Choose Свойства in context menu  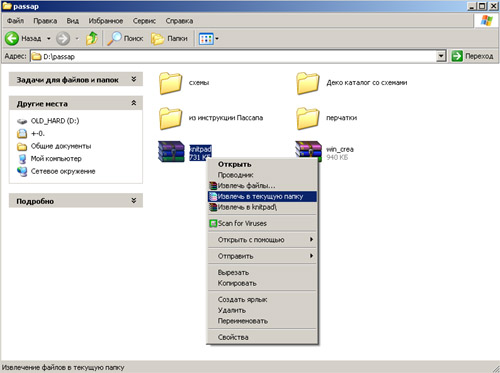262,337
